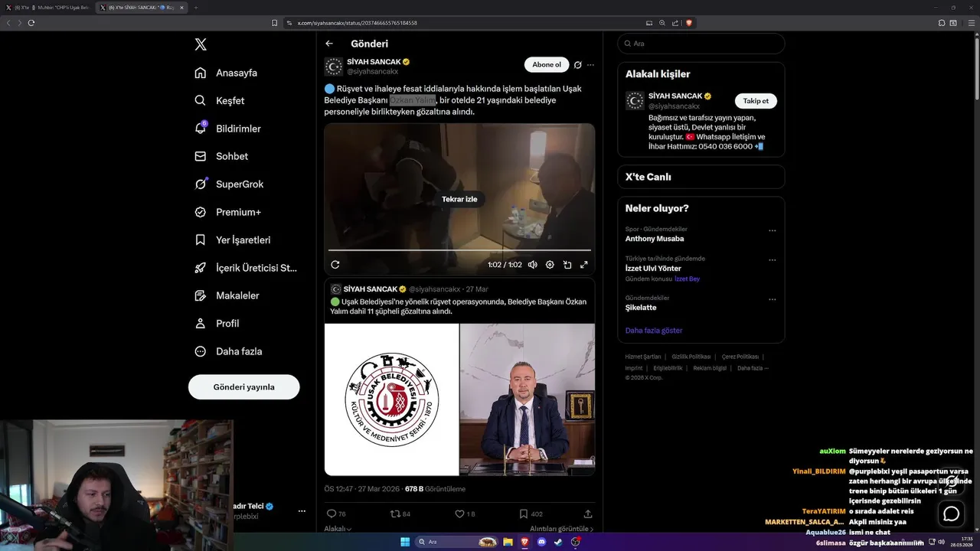This screenshot has width=980, height=551.
Task: Click Şikelatte trend
Action: click(641, 308)
